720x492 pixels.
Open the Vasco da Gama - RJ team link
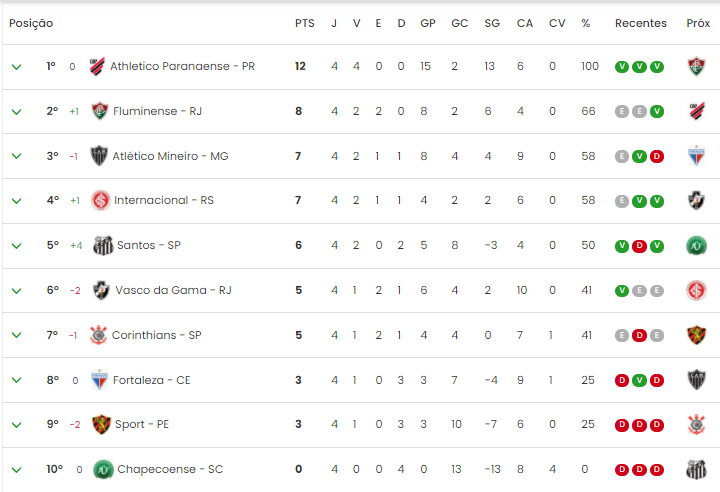[173, 290]
